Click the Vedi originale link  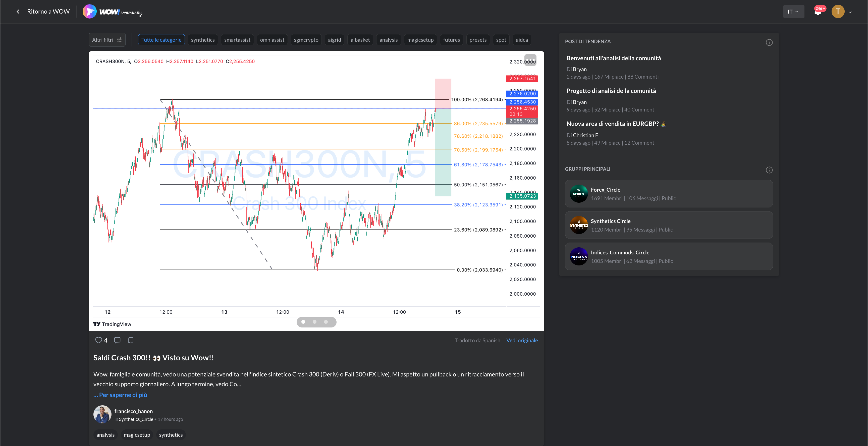pos(522,340)
